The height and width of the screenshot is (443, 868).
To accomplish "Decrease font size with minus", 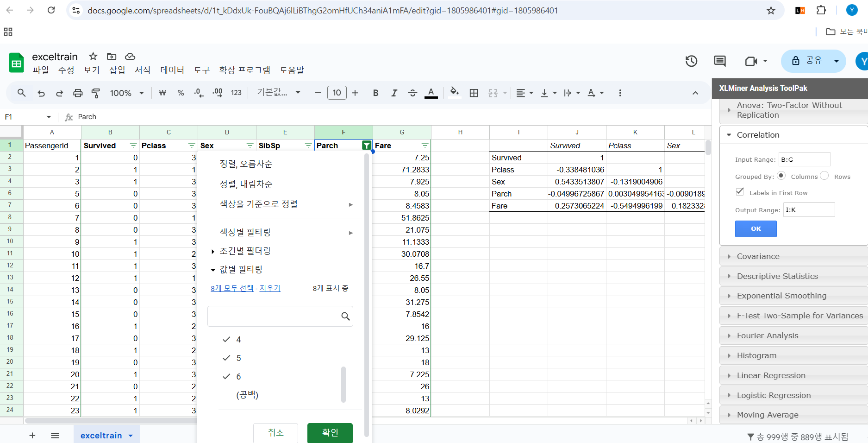I will click(x=318, y=93).
